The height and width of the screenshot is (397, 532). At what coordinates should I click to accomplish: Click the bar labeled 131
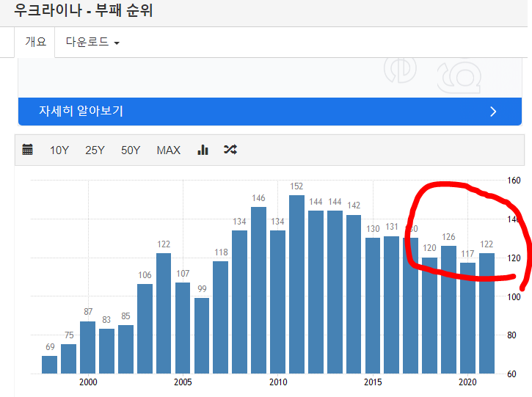[392, 305]
